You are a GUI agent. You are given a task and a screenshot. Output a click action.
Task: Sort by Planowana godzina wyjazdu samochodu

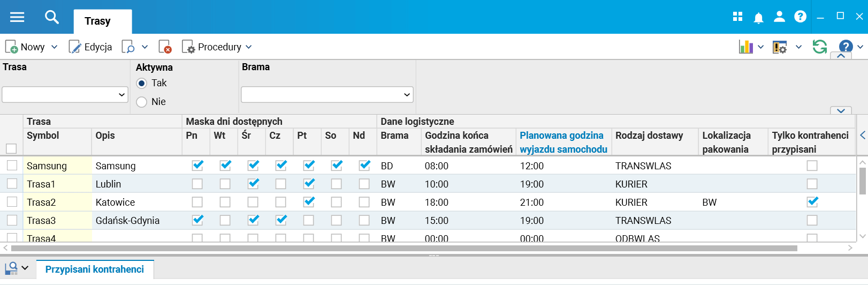(x=563, y=142)
